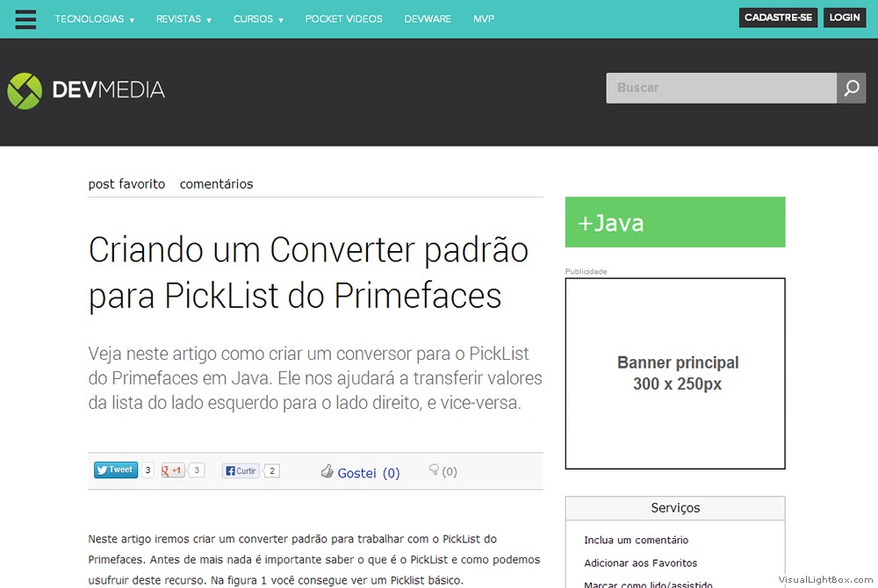Screen dimensions: 878x588
Task: Click the Gostei (0) link
Action: click(x=369, y=473)
